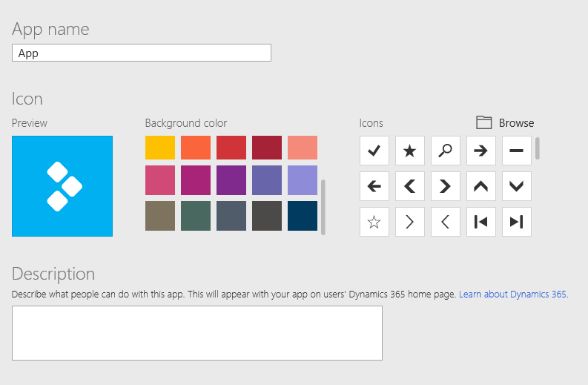The width and height of the screenshot is (588, 385).
Task: Choose the charcoal gray background color
Action: pos(267,216)
